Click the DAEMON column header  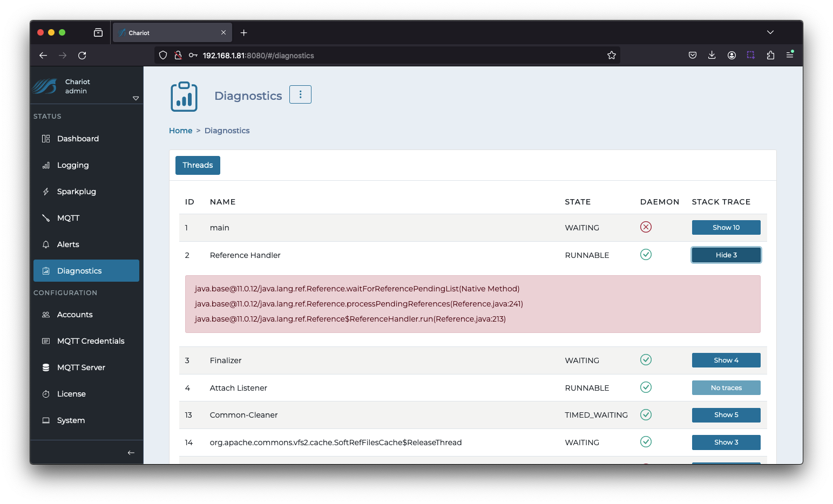click(x=660, y=202)
